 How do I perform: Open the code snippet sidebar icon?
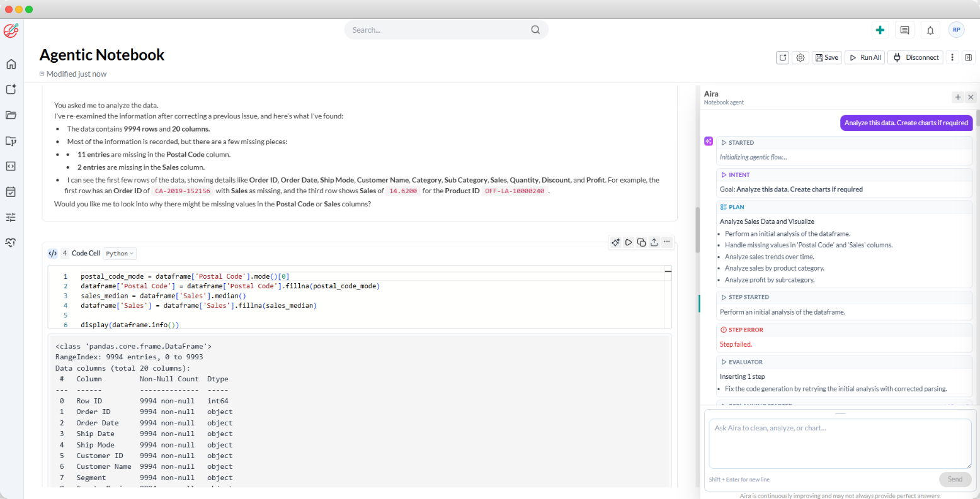tap(11, 166)
